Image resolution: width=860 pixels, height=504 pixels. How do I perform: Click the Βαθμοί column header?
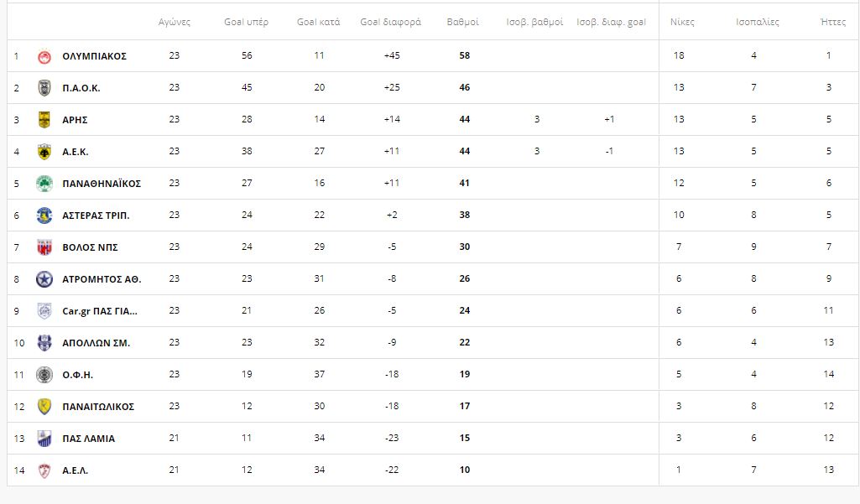(463, 22)
